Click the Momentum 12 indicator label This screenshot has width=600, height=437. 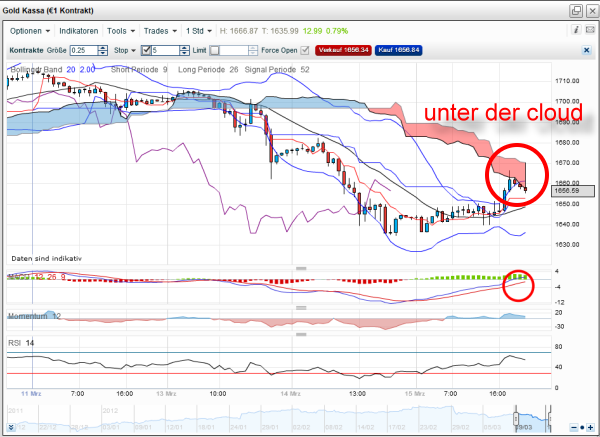click(34, 316)
